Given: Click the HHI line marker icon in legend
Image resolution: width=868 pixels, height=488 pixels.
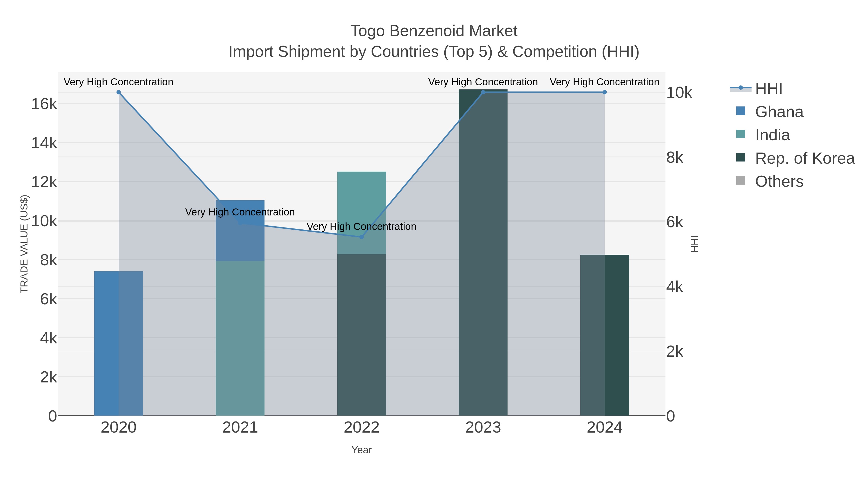Looking at the screenshot, I should click(x=741, y=88).
